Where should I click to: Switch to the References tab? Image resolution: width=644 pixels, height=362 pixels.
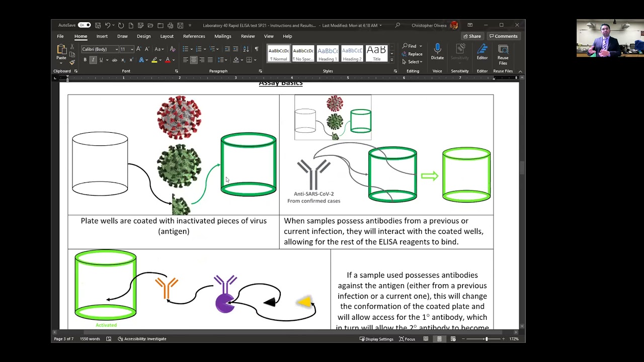tap(194, 36)
